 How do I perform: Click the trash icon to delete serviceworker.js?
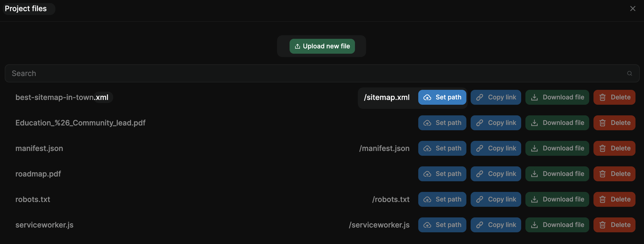tap(602, 225)
